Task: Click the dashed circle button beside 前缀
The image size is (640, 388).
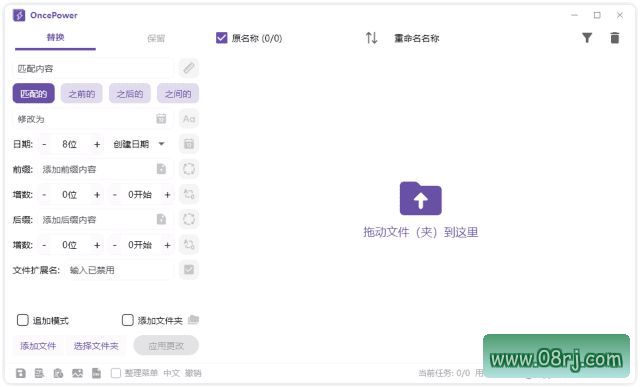Action: point(189,169)
